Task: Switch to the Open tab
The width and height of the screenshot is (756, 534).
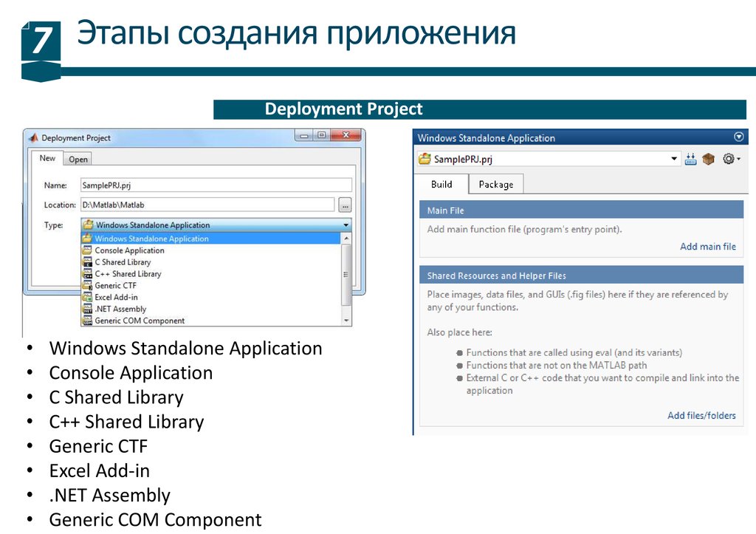Action: pos(78,160)
